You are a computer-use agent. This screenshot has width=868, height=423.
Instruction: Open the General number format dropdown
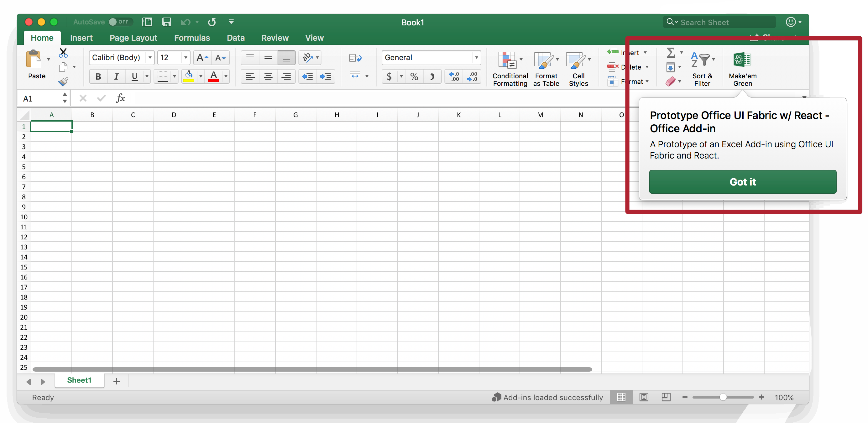click(x=476, y=58)
